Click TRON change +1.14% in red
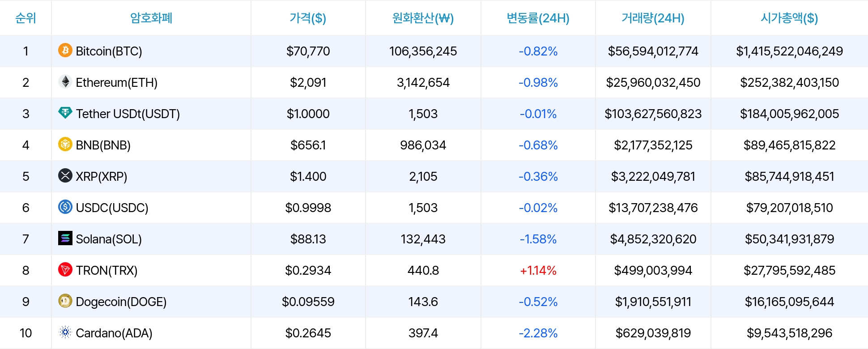 coord(538,271)
